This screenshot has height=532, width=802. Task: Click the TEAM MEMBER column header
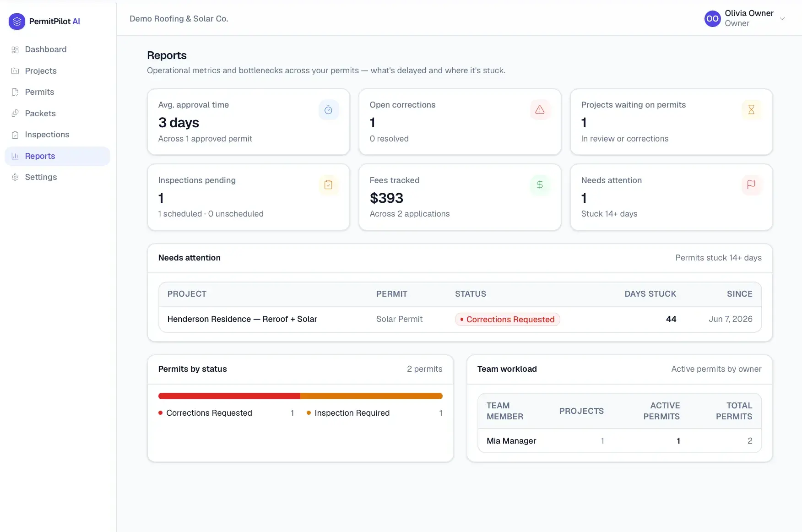[x=505, y=411]
